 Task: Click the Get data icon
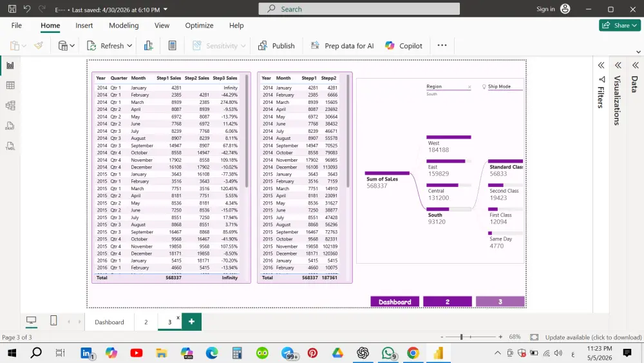pos(63,46)
